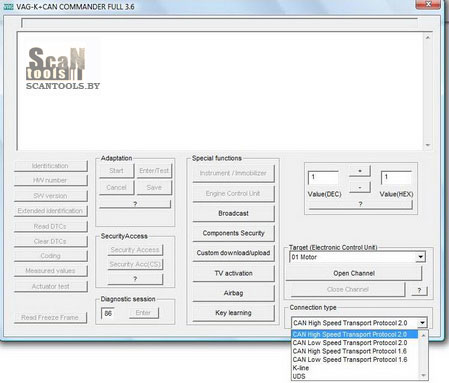
Task: Decrease value with the minus button
Action: click(x=360, y=187)
